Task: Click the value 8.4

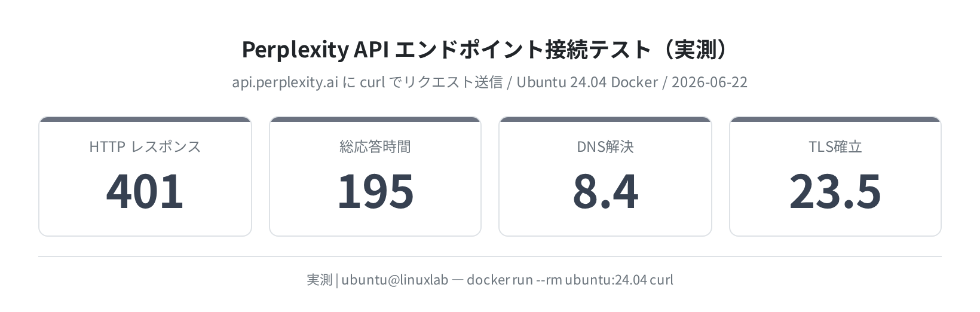Action: (x=605, y=191)
